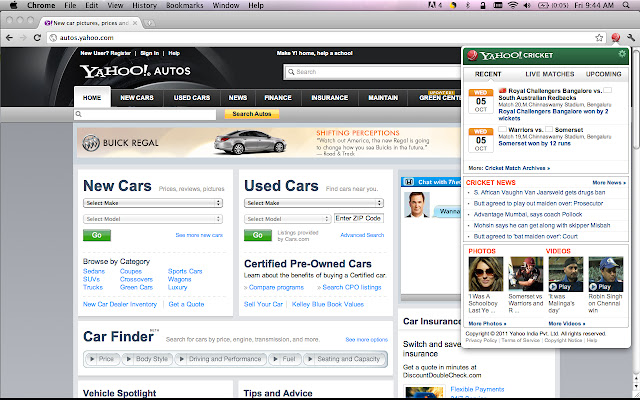The image size is (640, 400).
Task: Expand New Cars Select Make dropdown
Action: click(x=152, y=203)
